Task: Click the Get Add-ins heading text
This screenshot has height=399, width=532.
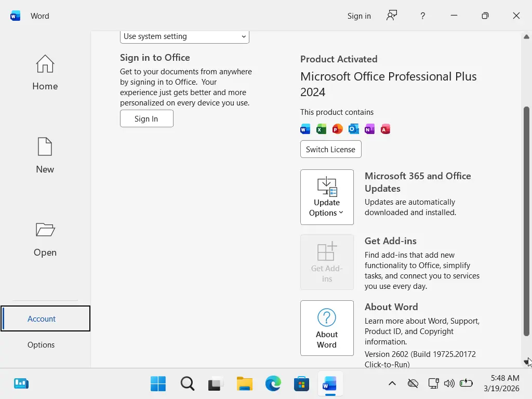Action: pos(391,241)
